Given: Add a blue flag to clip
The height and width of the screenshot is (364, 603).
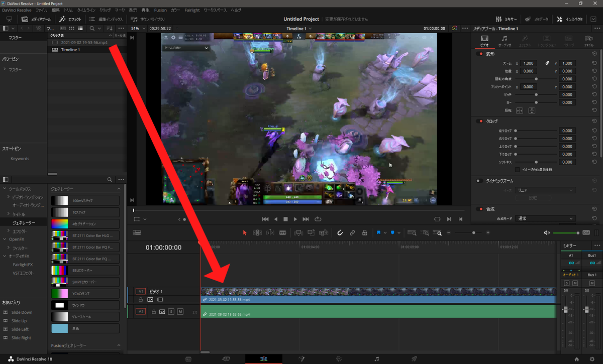Looking at the screenshot, I should pyautogui.click(x=379, y=233).
